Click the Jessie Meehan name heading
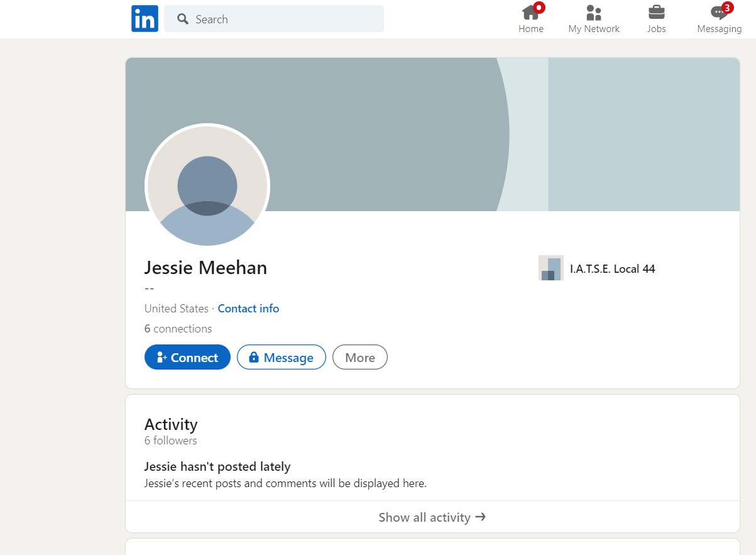 tap(205, 268)
